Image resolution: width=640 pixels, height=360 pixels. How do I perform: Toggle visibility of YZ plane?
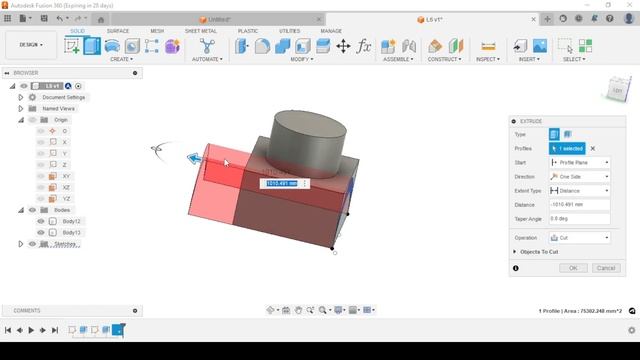[x=41, y=199]
